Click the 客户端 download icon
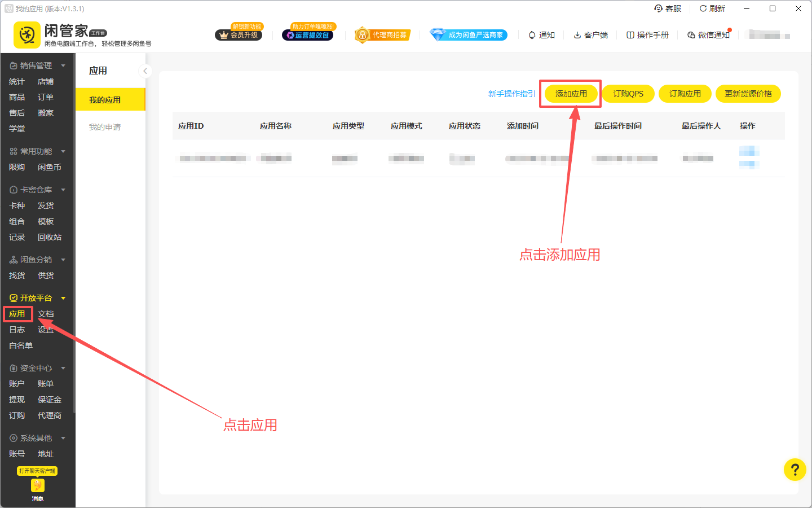 [577, 35]
